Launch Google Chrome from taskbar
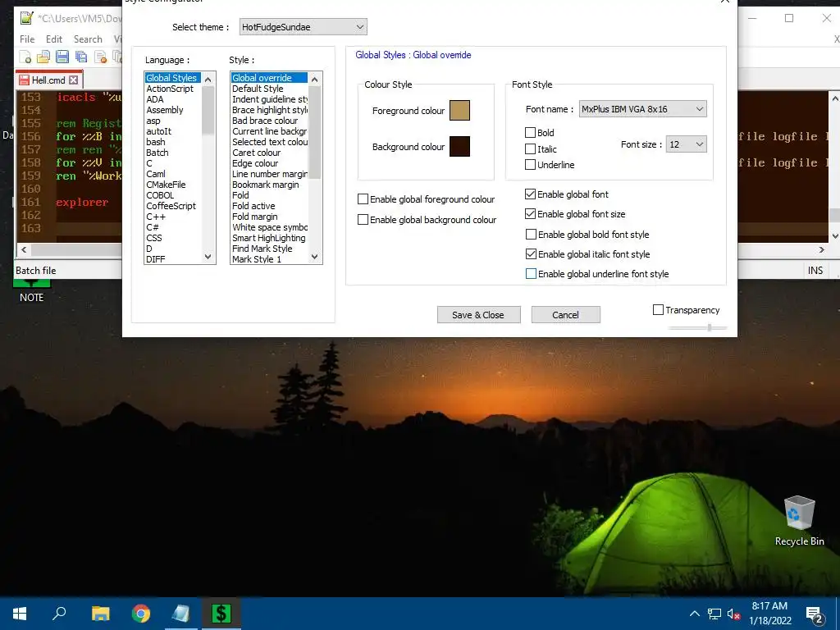 click(x=141, y=614)
